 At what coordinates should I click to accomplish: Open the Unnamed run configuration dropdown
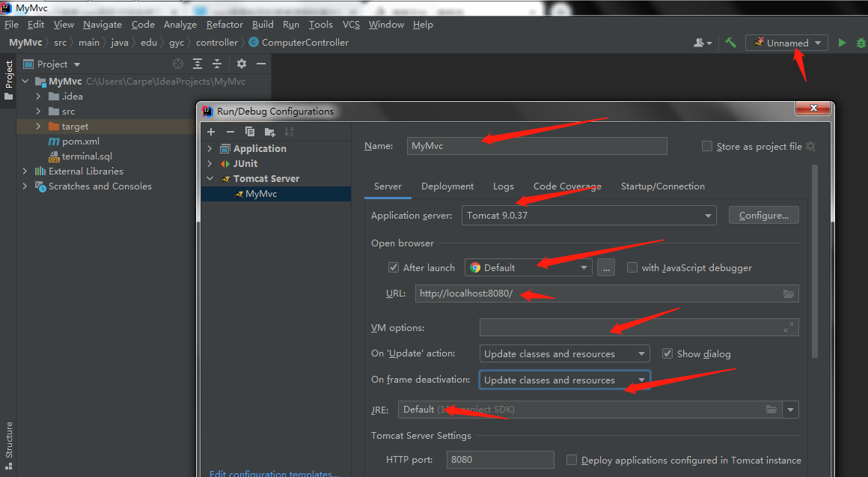tap(786, 43)
